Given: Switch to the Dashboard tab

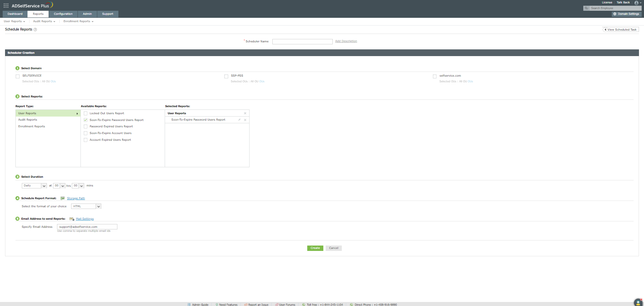Looking at the screenshot, I should (15, 14).
